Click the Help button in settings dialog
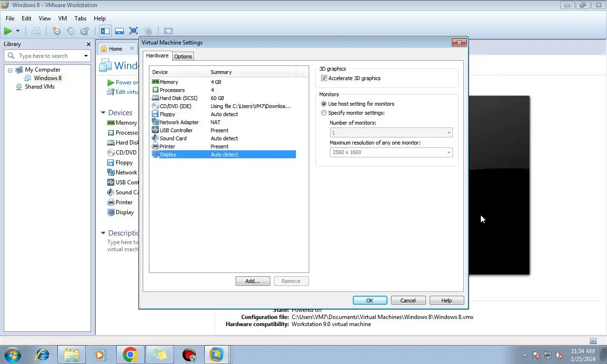Image resolution: width=607 pixels, height=364 pixels. (447, 300)
